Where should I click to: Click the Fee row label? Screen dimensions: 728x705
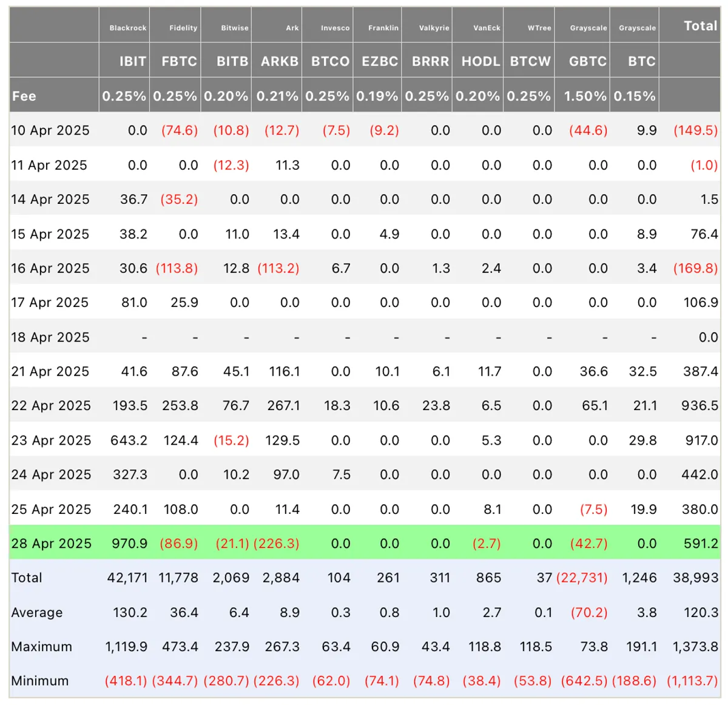coord(24,96)
